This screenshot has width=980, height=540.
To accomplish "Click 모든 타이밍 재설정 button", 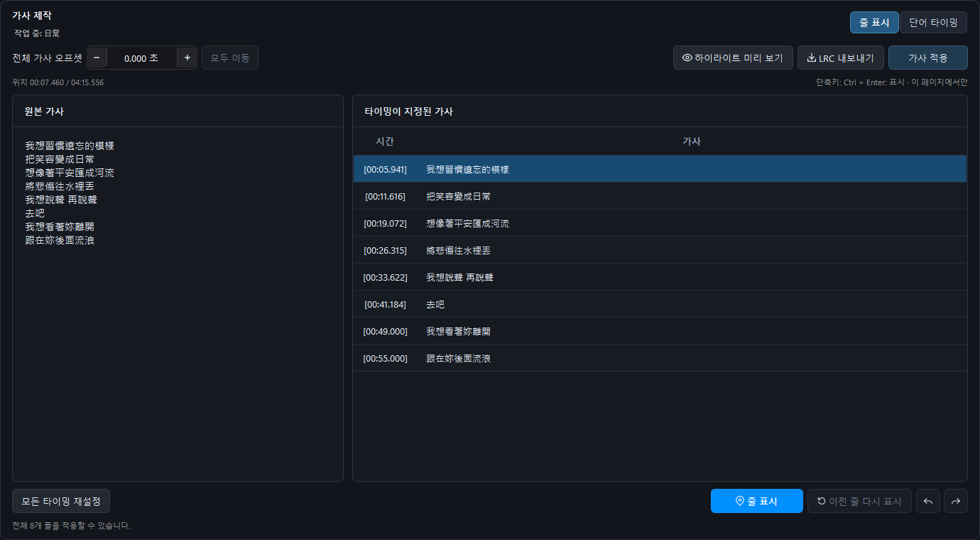I will click(61, 501).
